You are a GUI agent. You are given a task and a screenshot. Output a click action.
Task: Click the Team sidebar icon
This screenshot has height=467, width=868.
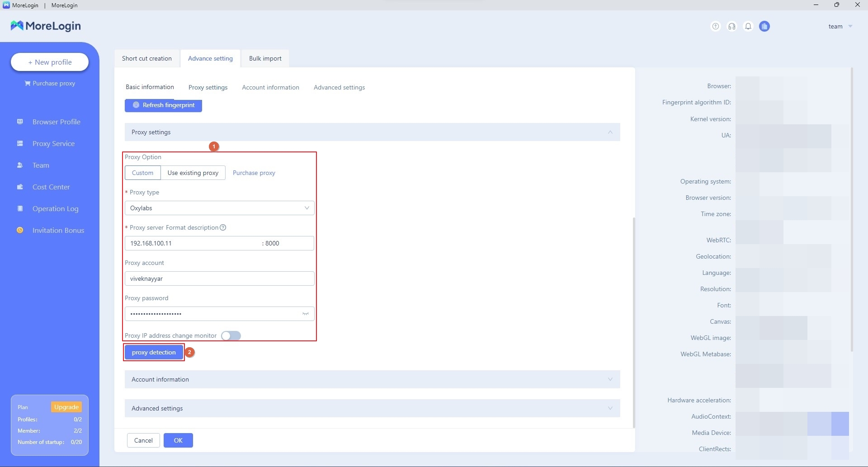click(x=20, y=165)
